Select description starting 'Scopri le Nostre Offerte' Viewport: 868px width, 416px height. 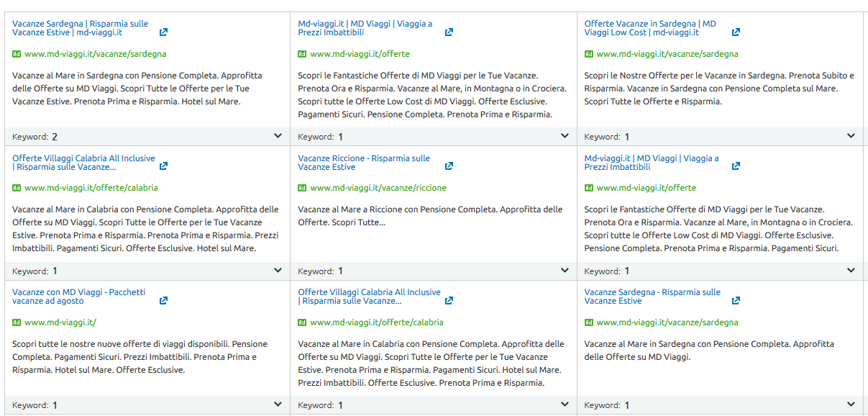coord(719,89)
